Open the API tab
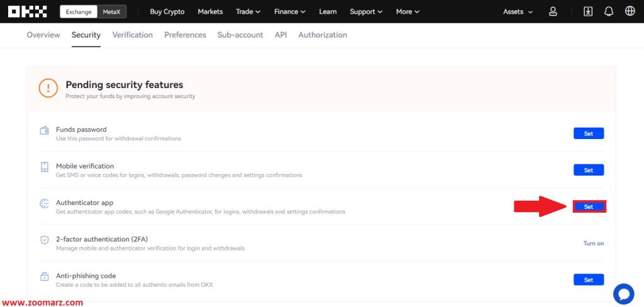 tap(280, 35)
